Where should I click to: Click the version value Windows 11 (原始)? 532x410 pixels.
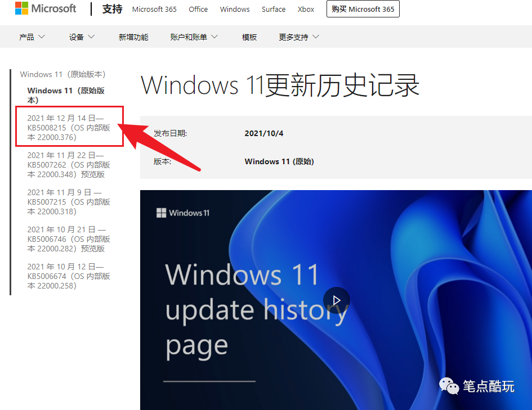click(x=279, y=161)
